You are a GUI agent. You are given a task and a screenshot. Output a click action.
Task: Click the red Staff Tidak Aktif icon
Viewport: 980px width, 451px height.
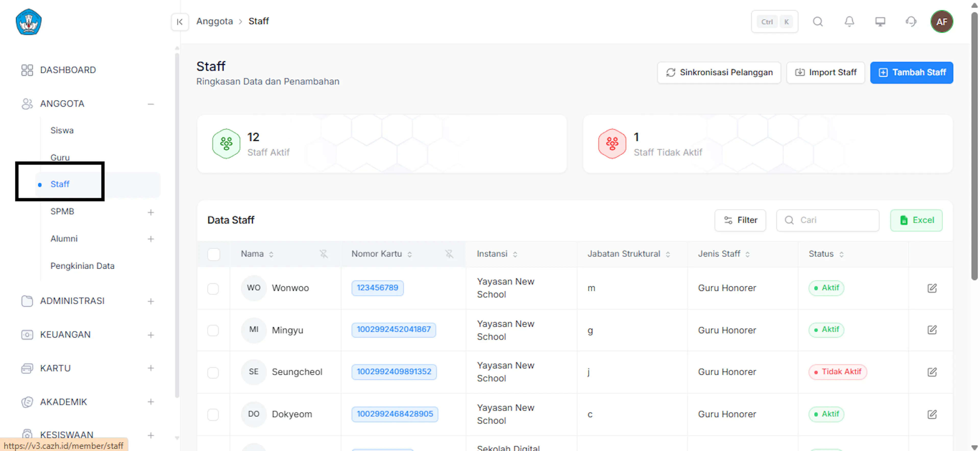pyautogui.click(x=612, y=144)
